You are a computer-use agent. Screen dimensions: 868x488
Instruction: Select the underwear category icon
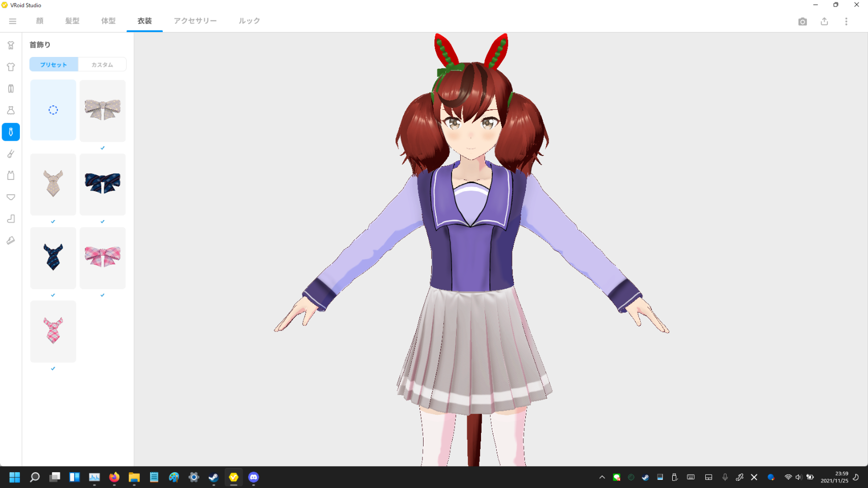coord(11,197)
